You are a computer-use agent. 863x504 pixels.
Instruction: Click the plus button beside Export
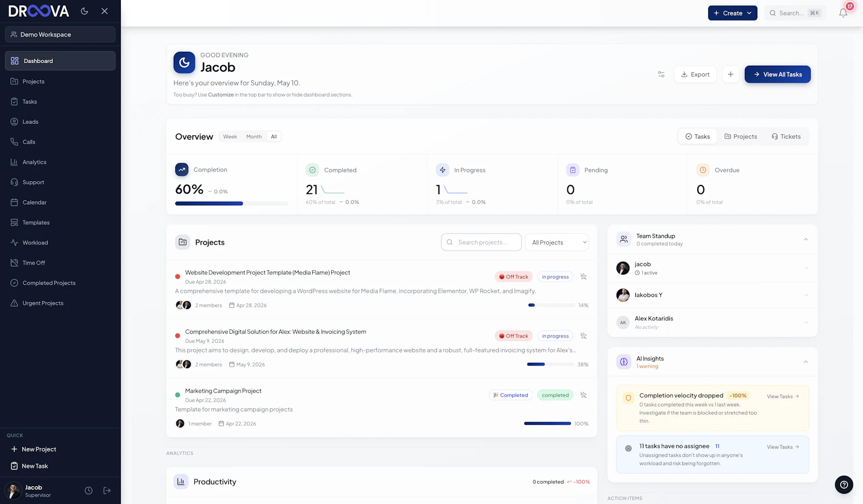pos(730,74)
